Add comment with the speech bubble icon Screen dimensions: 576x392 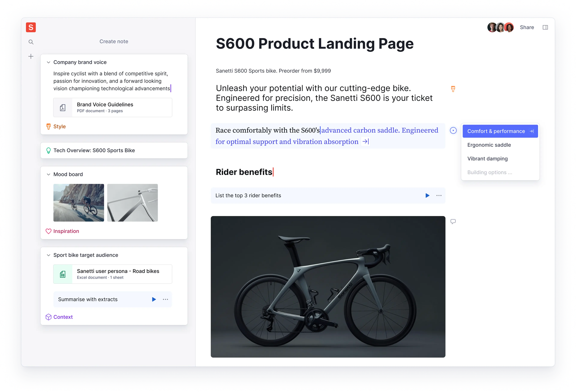pyautogui.click(x=453, y=222)
